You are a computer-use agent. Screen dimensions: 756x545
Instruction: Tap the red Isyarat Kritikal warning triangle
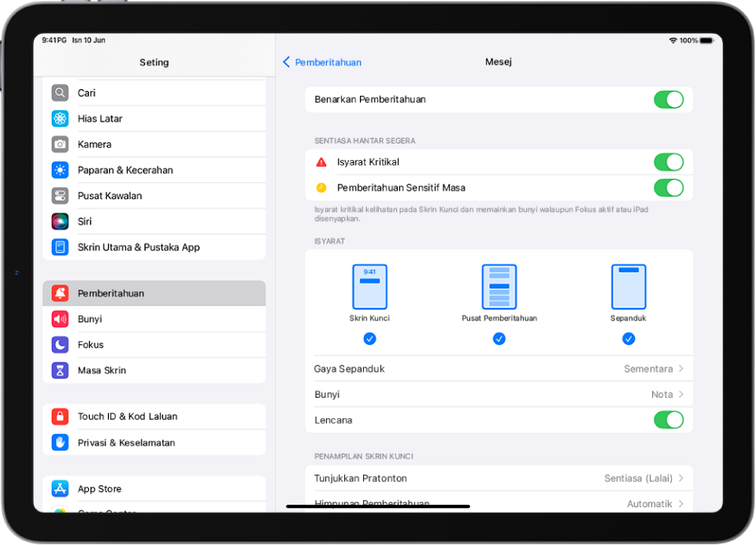click(x=321, y=162)
